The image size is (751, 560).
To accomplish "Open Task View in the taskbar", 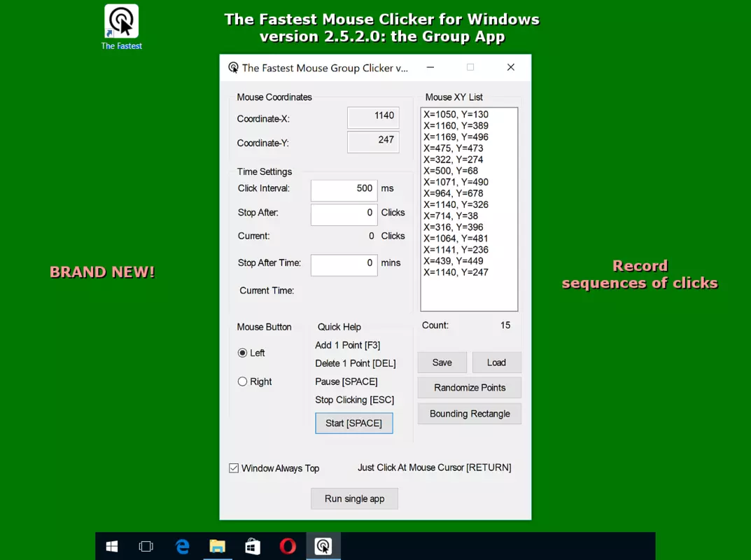I will (x=146, y=546).
